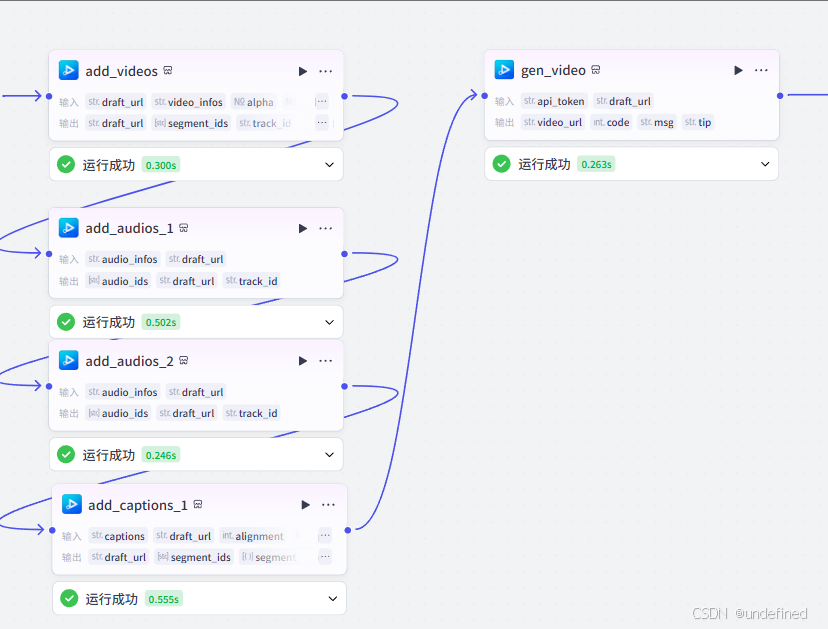Click the tip output tag in gen_video
This screenshot has height=629, width=828.
coord(698,122)
